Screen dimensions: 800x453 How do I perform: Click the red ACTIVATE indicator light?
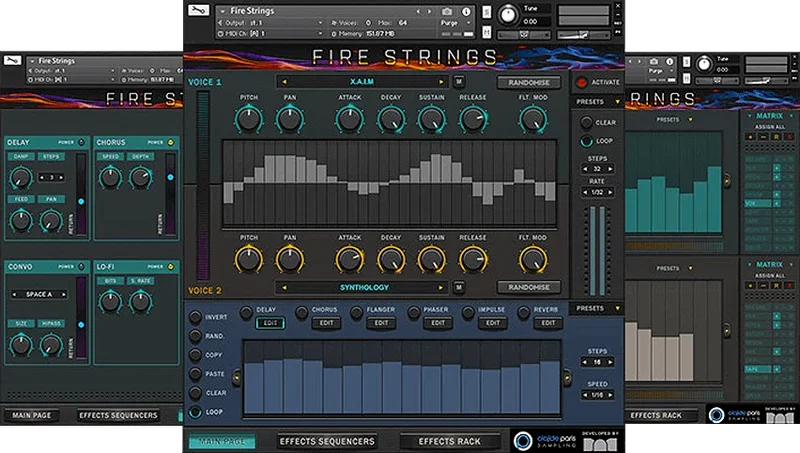pyautogui.click(x=581, y=82)
